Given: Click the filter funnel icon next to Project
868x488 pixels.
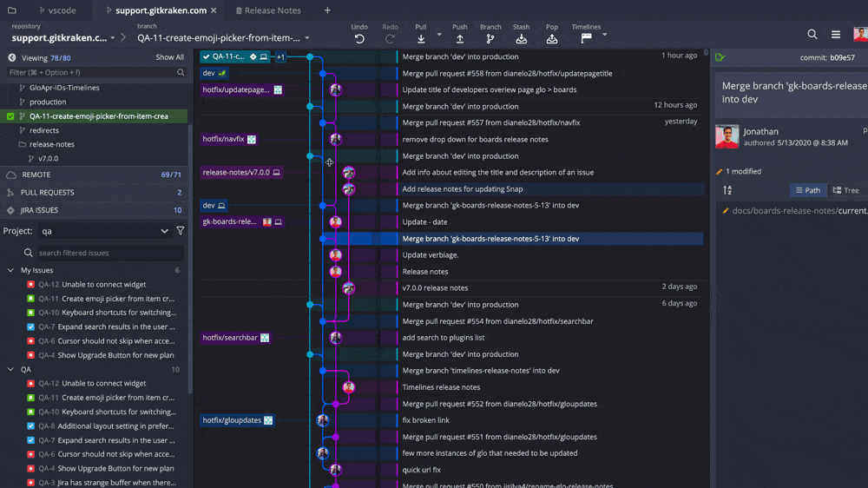Looking at the screenshot, I should [181, 231].
